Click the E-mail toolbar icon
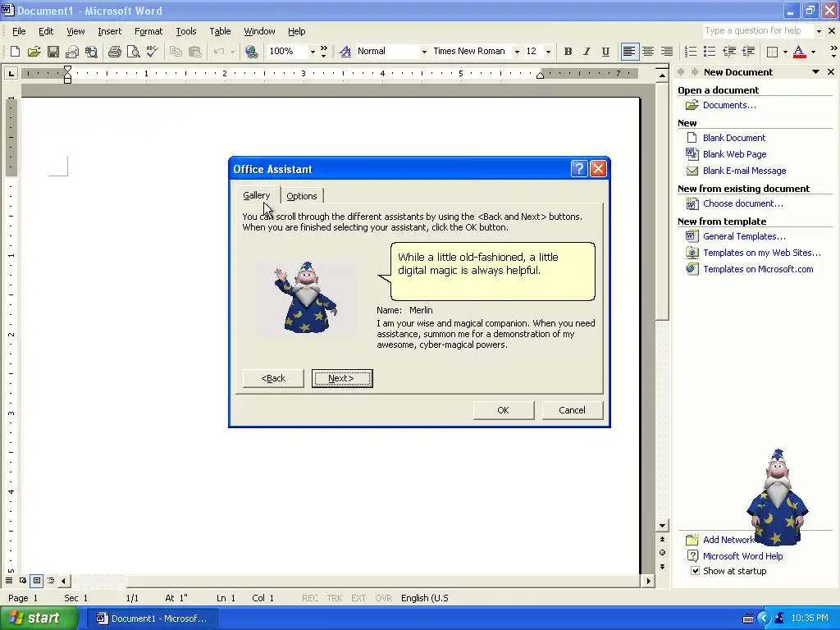 (72, 52)
